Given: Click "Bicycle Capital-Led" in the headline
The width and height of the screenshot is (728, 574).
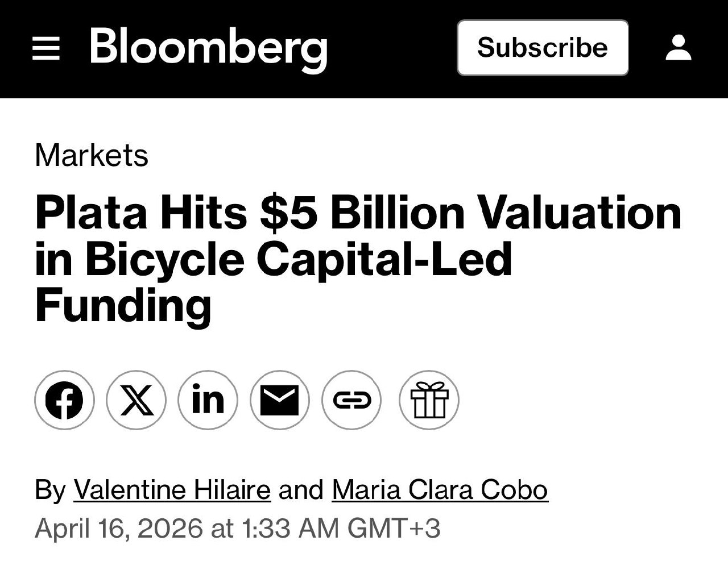Looking at the screenshot, I should point(298,259).
